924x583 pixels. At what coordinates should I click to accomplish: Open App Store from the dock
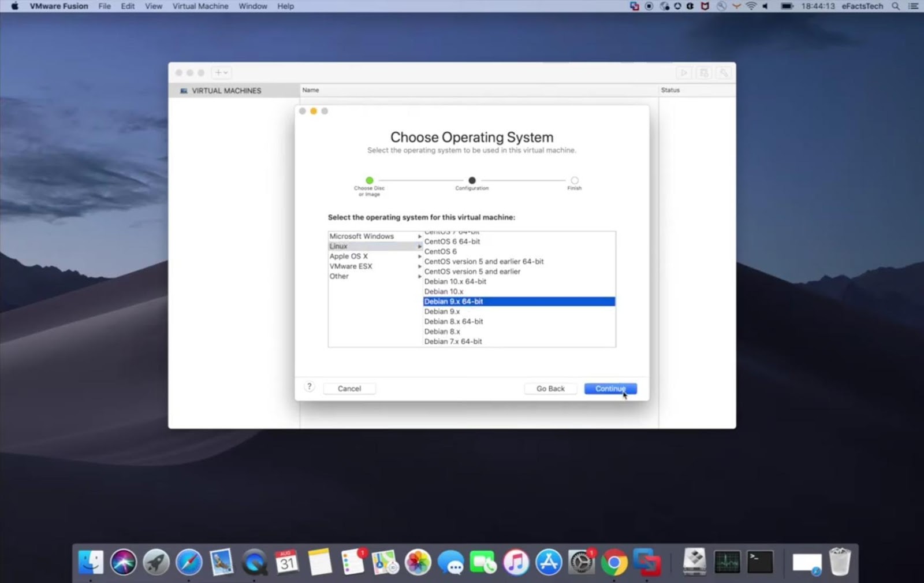549,562
